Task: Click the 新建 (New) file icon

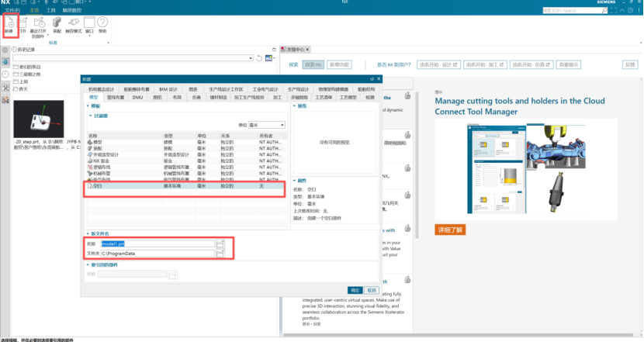Action: [11, 26]
